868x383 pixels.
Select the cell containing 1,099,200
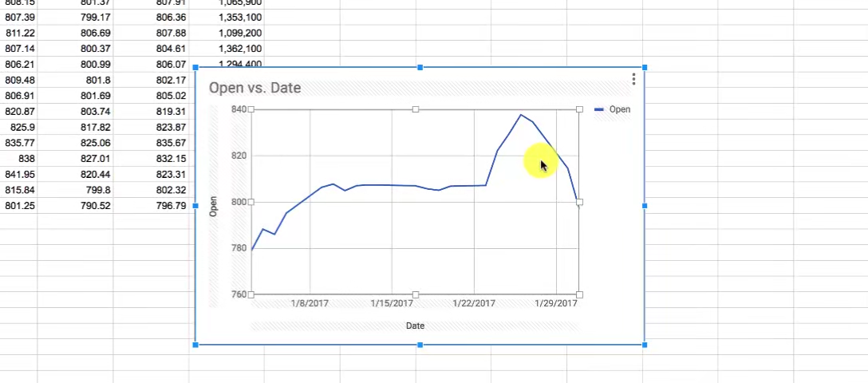click(239, 33)
